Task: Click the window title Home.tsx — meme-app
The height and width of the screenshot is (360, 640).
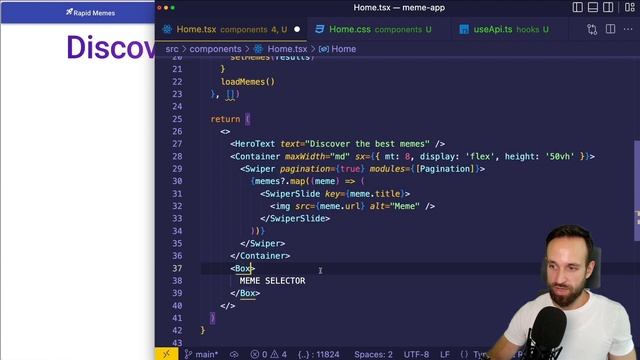Action: point(399,7)
